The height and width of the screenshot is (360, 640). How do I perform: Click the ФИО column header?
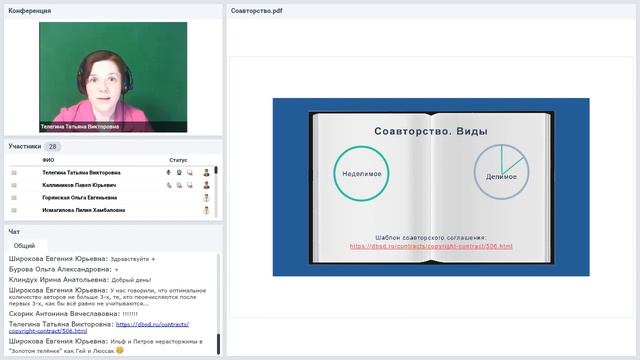48,160
